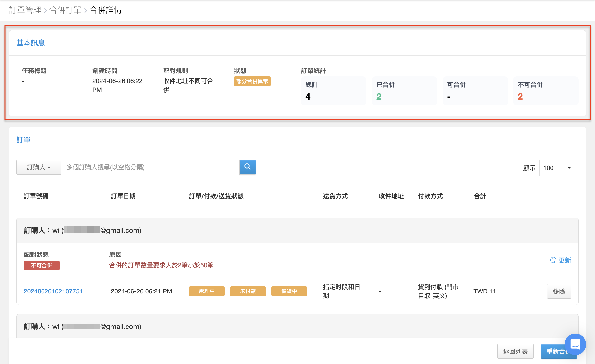Click the 返回列表 button
This screenshot has width=595, height=364.
(x=515, y=351)
